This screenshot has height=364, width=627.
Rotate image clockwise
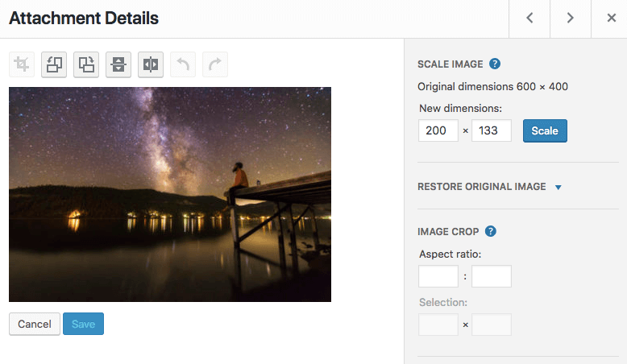click(86, 64)
